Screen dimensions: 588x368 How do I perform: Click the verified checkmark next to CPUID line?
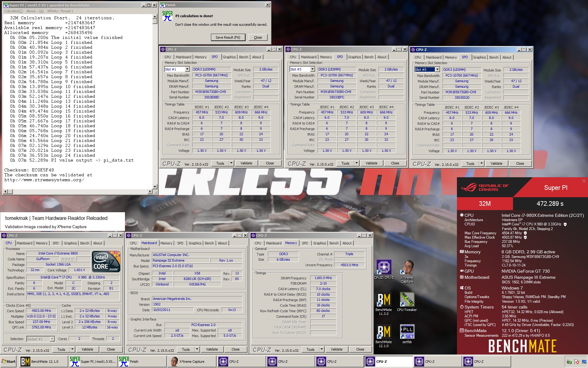(x=565, y=224)
